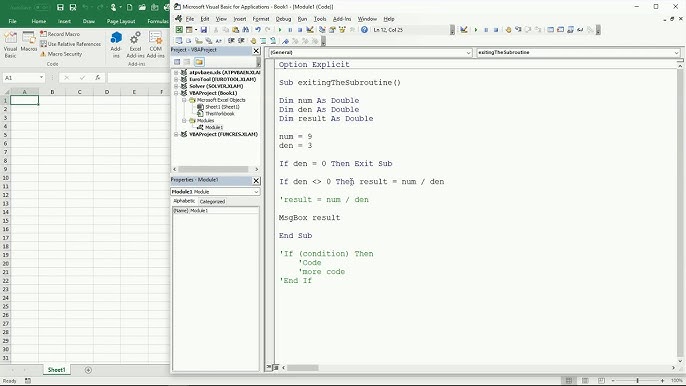Click the Undo arrow in VBA toolbar
This screenshot has width=686, height=386.
click(258, 30)
